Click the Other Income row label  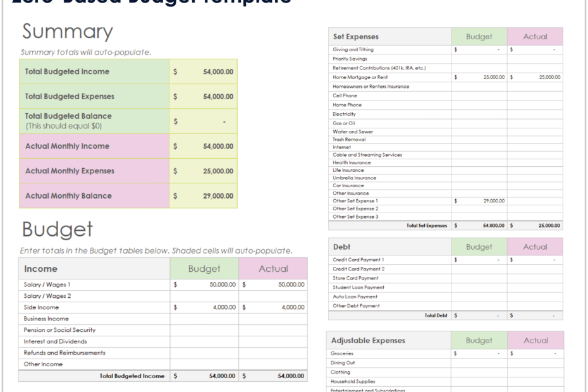coord(43,364)
